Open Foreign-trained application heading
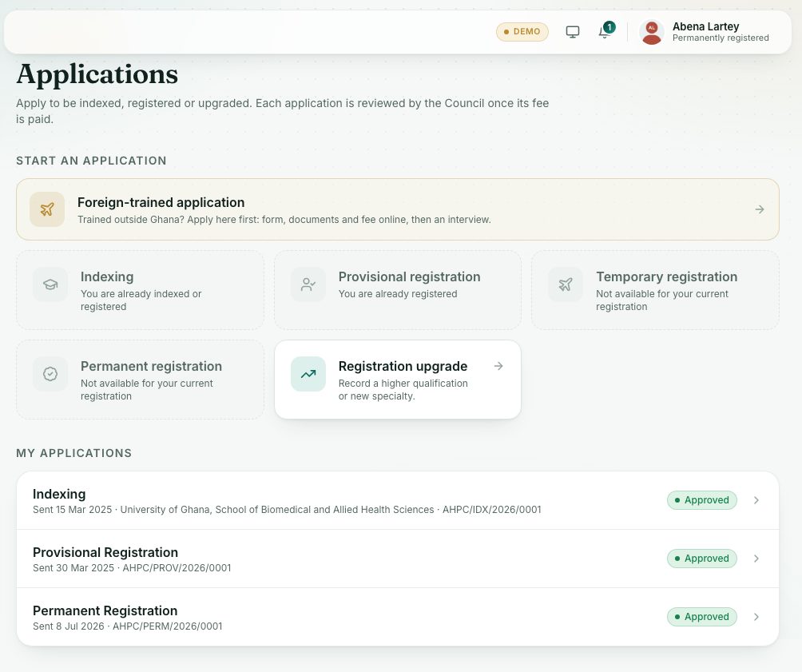The image size is (802, 672). pyautogui.click(x=161, y=203)
